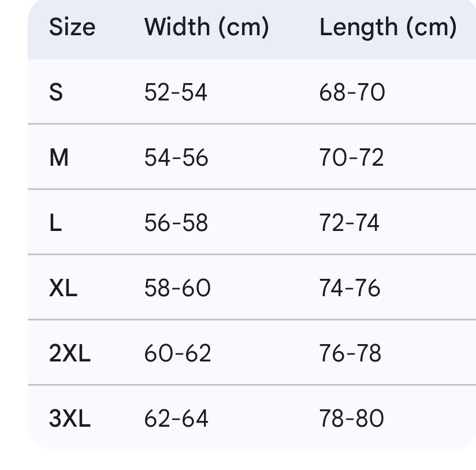The height and width of the screenshot is (470, 476).
Task: Click the 74-76 length value
Action: (x=350, y=288)
